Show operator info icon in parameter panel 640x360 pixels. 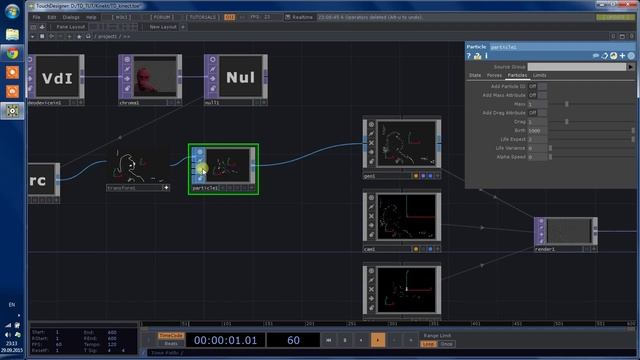(x=486, y=56)
